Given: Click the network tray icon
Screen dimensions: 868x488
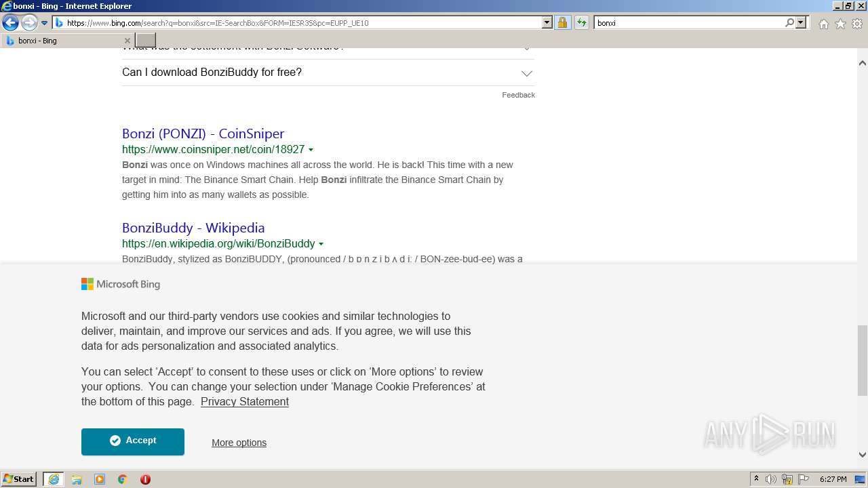Looking at the screenshot, I should (x=787, y=479).
